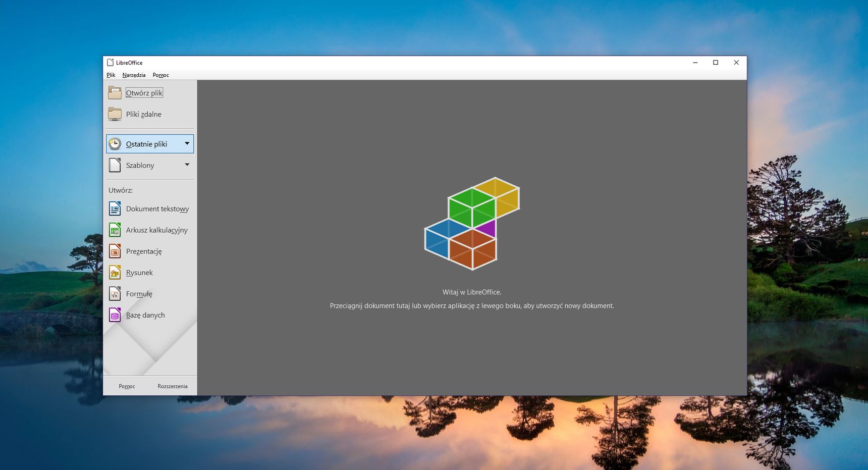Select the Ostatnie pliki label
This screenshot has width=868, height=470.
(146, 144)
